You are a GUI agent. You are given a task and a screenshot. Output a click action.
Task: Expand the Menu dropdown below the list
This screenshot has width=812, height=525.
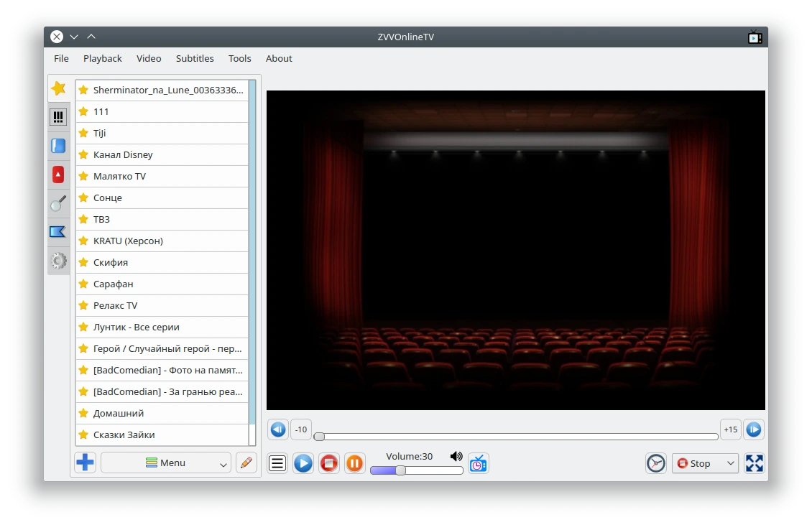[x=166, y=463]
